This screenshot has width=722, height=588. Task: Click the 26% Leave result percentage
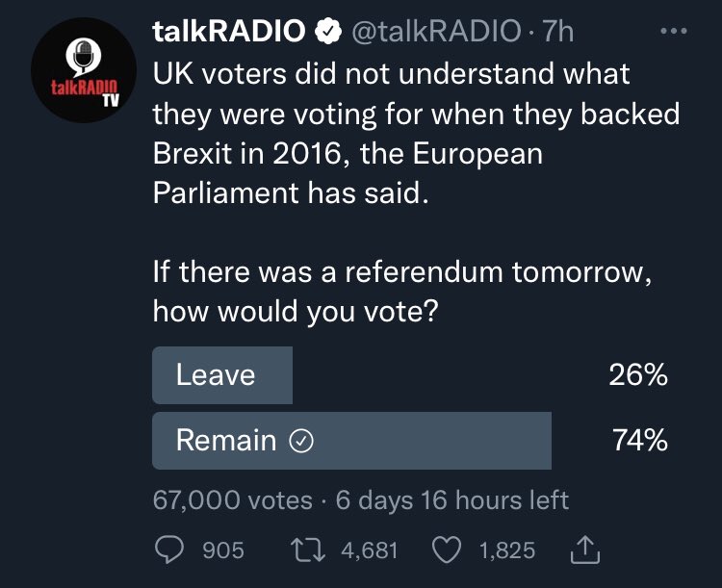point(638,374)
